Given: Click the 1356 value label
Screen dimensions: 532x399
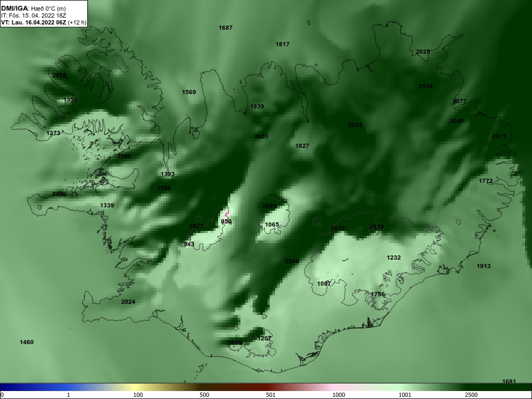Looking at the screenshot, I should tap(70, 99).
